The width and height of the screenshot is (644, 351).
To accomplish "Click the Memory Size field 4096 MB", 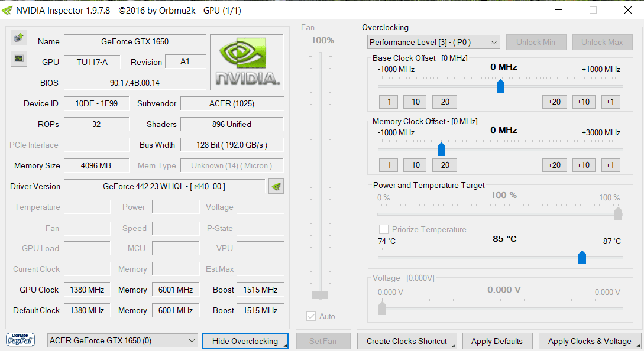I will point(96,165).
